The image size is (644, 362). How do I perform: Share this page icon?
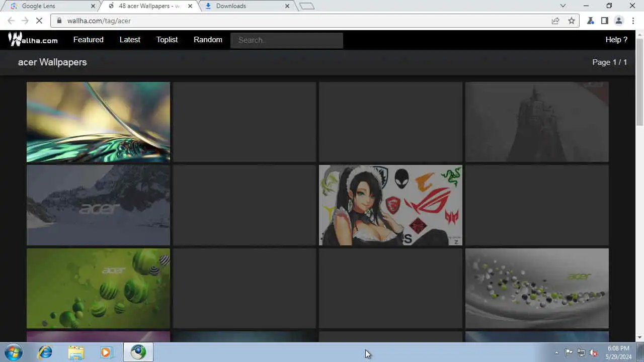coord(555,21)
